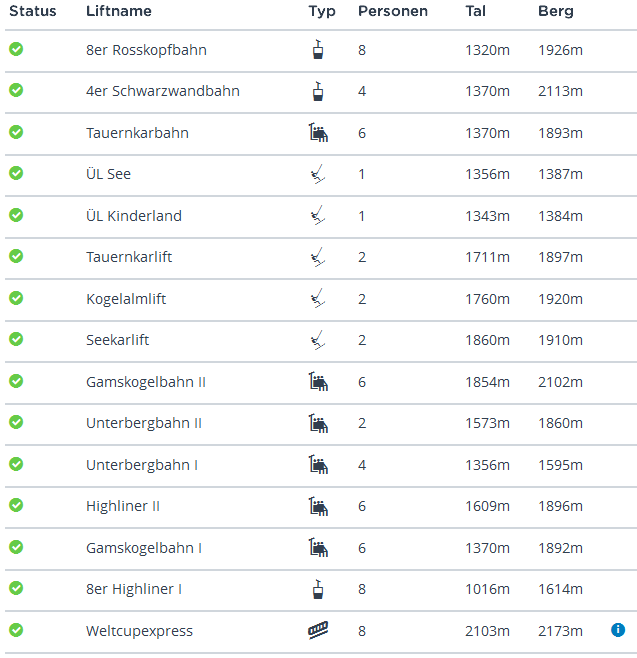This screenshot has height=658, width=637.
Task: Click the green status check for Kogelalmlift
Action: [x=16, y=297]
